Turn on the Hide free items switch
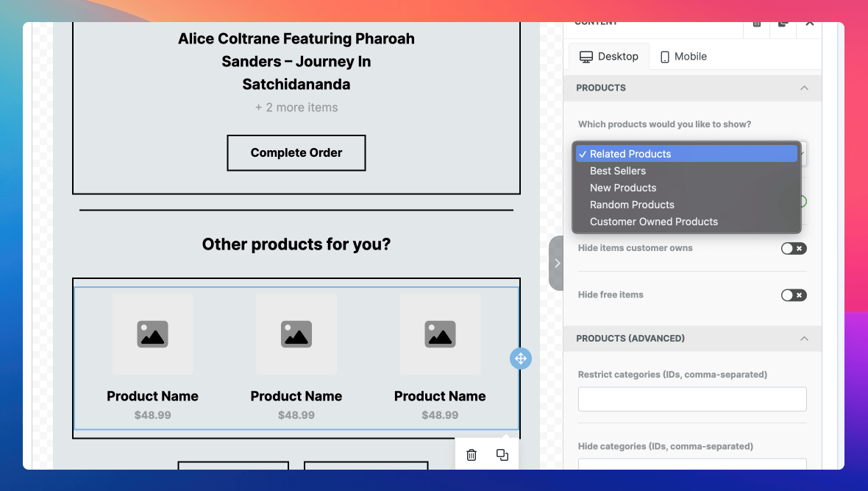 tap(794, 294)
